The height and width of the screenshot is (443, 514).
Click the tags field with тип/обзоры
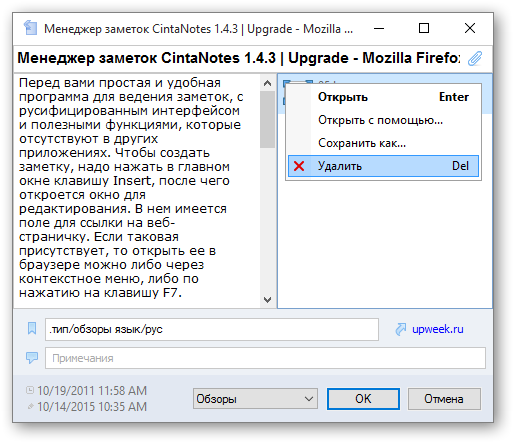pyautogui.click(x=212, y=329)
